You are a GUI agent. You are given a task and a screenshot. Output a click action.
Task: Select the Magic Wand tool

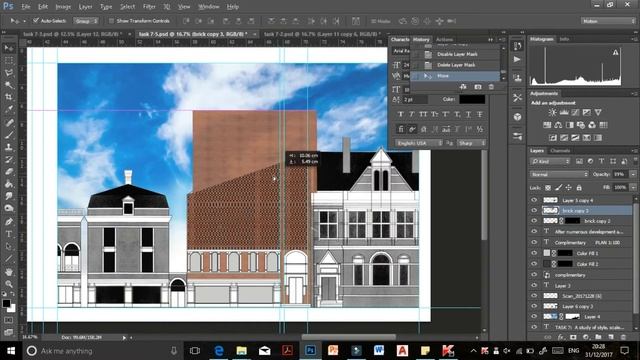point(9,85)
